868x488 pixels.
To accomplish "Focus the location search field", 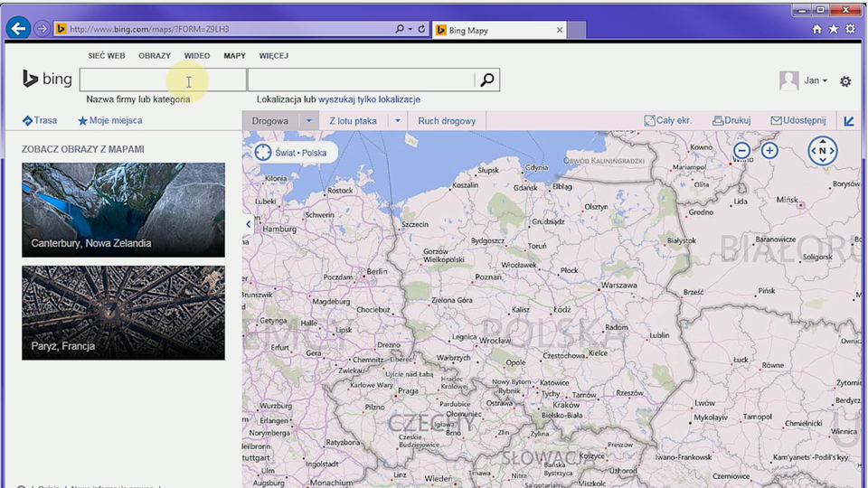I will tap(361, 80).
